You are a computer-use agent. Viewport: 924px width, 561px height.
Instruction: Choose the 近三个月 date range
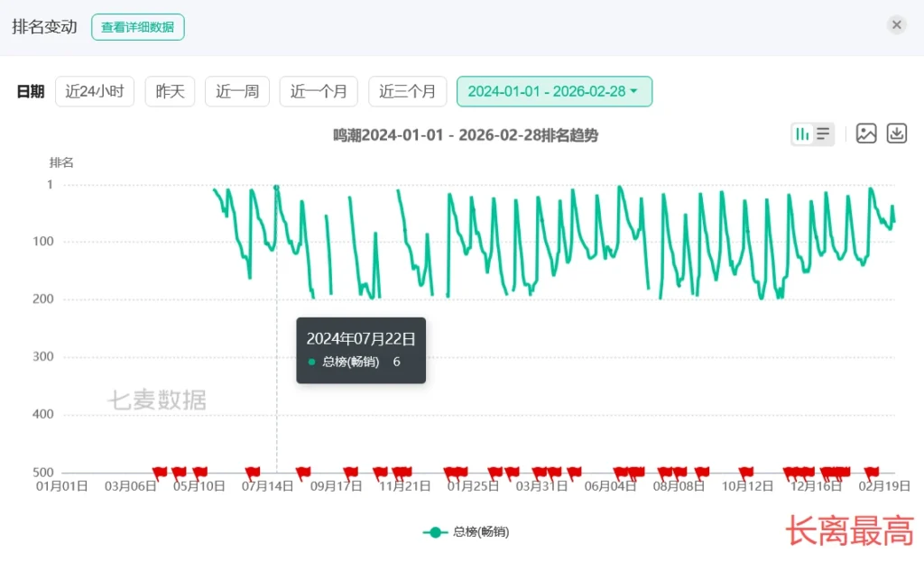tap(407, 91)
